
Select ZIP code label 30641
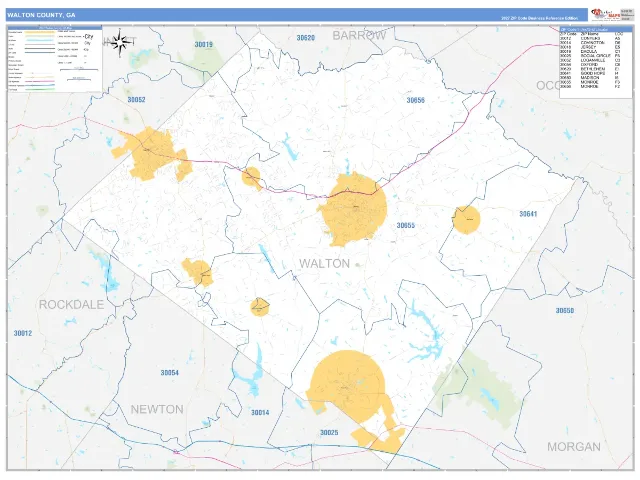pos(528,214)
